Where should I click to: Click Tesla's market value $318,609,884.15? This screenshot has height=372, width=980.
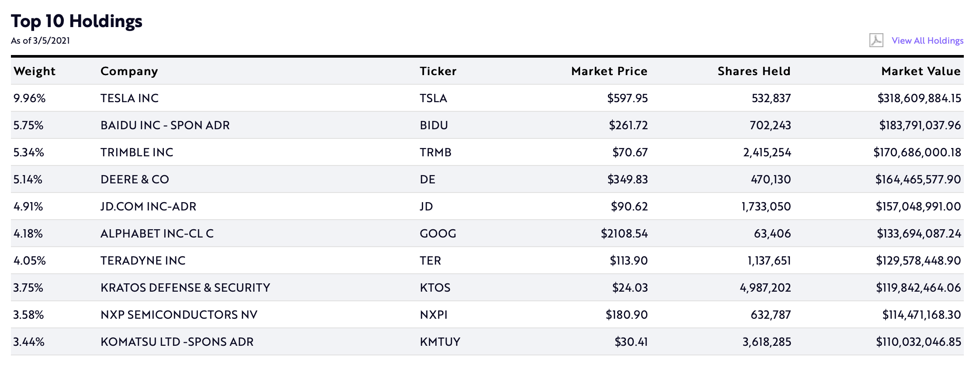pyautogui.click(x=919, y=98)
